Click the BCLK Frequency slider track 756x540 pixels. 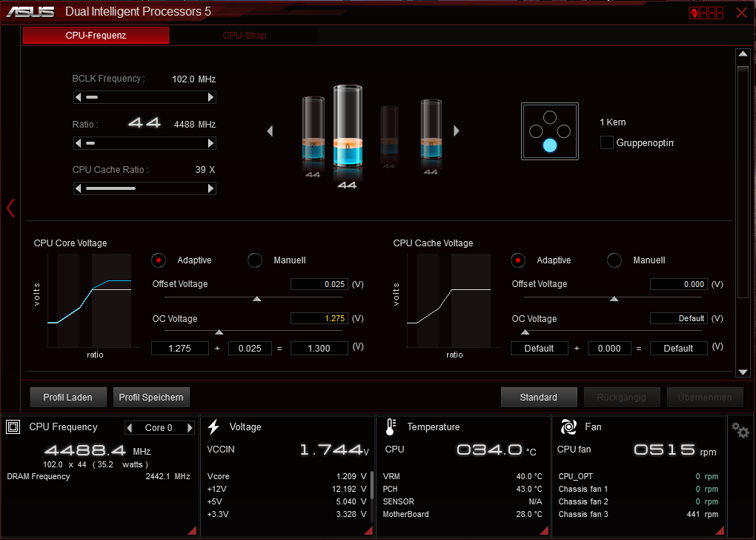(x=145, y=97)
